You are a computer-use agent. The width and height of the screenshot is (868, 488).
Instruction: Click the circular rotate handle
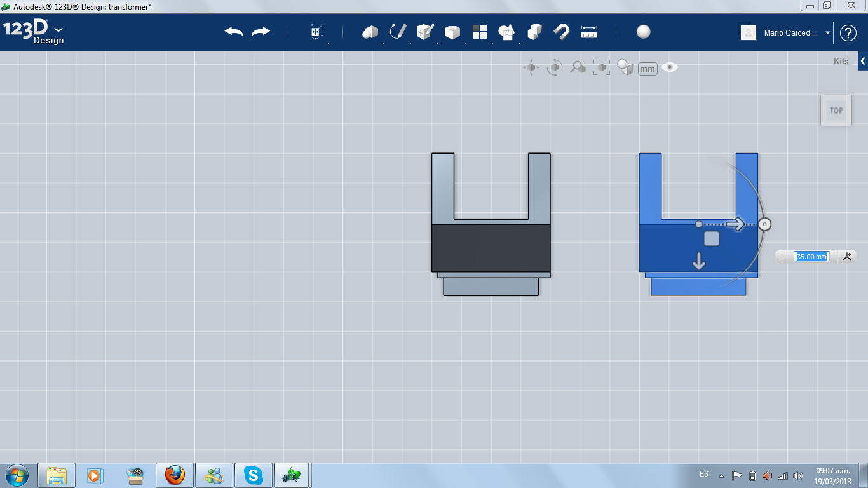click(765, 224)
